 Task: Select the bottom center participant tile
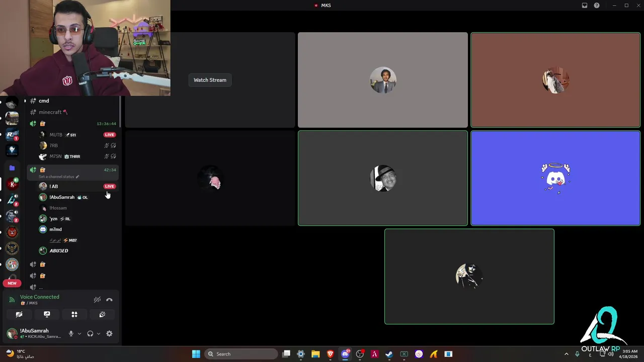coord(469,277)
